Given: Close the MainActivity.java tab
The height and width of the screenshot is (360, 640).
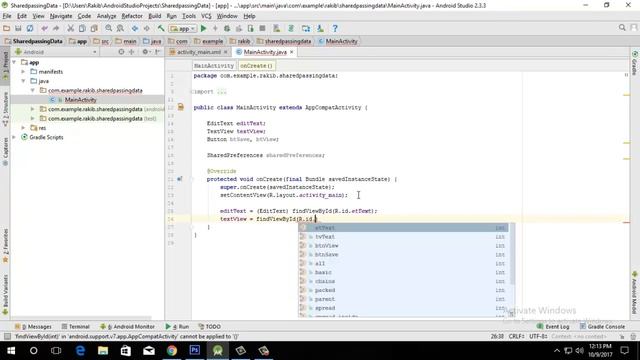Looking at the screenshot, I should click(x=291, y=52).
